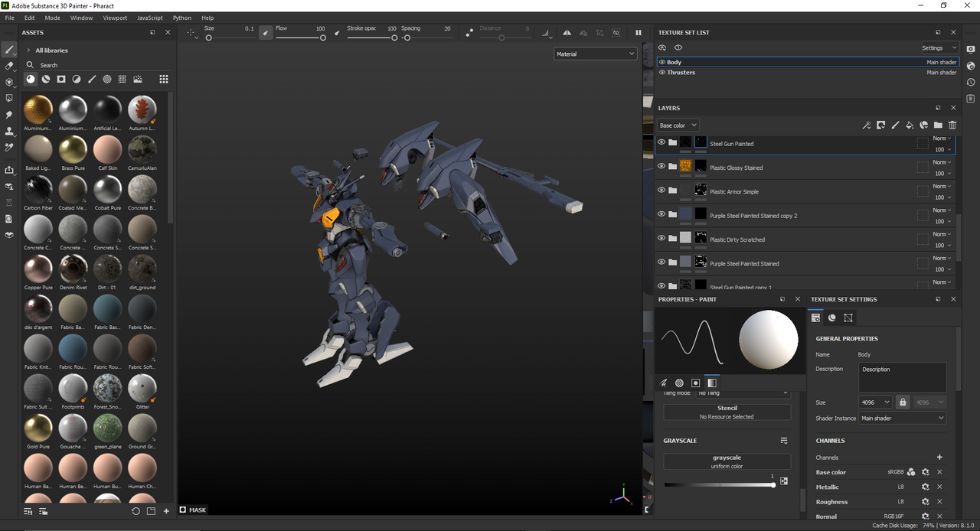Screen dimensions: 980x531
Task: Toggle the MASK checkbox below viewport
Action: (x=183, y=510)
